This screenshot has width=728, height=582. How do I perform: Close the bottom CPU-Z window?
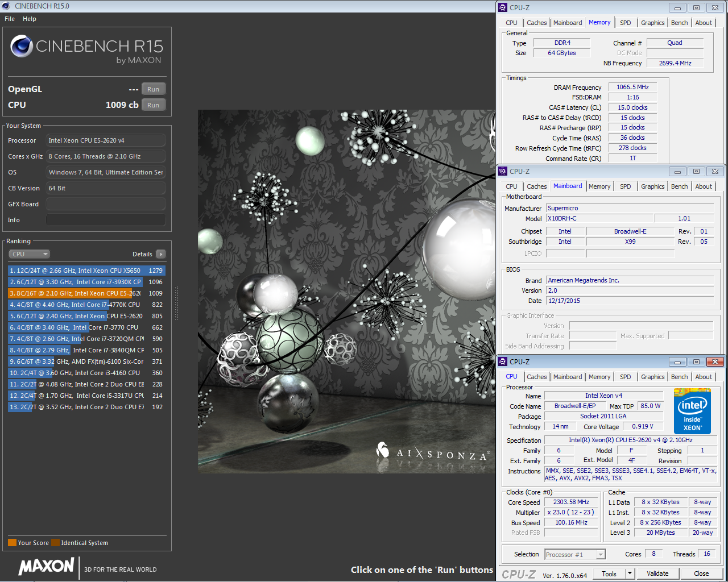(x=715, y=361)
